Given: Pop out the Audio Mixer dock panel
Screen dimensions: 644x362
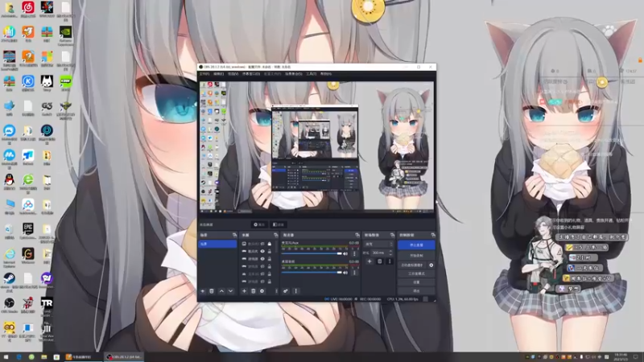Looking at the screenshot, I should [x=357, y=235].
